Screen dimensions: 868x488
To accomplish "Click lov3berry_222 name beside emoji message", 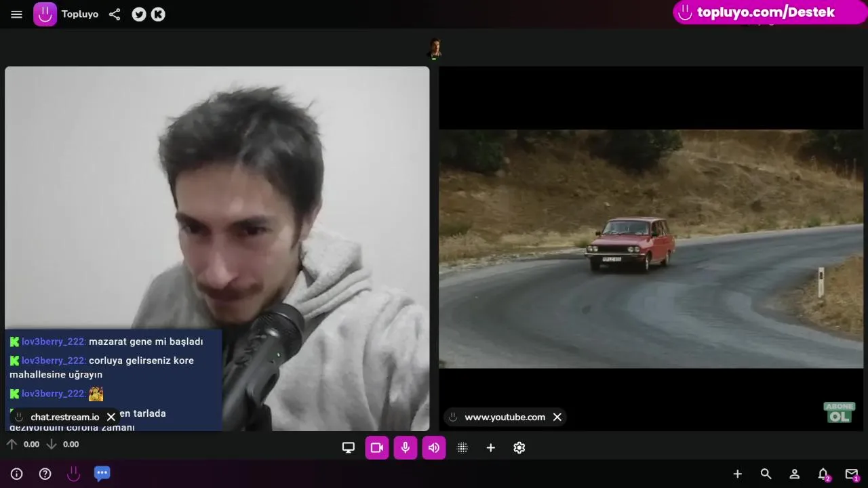I will (54, 394).
